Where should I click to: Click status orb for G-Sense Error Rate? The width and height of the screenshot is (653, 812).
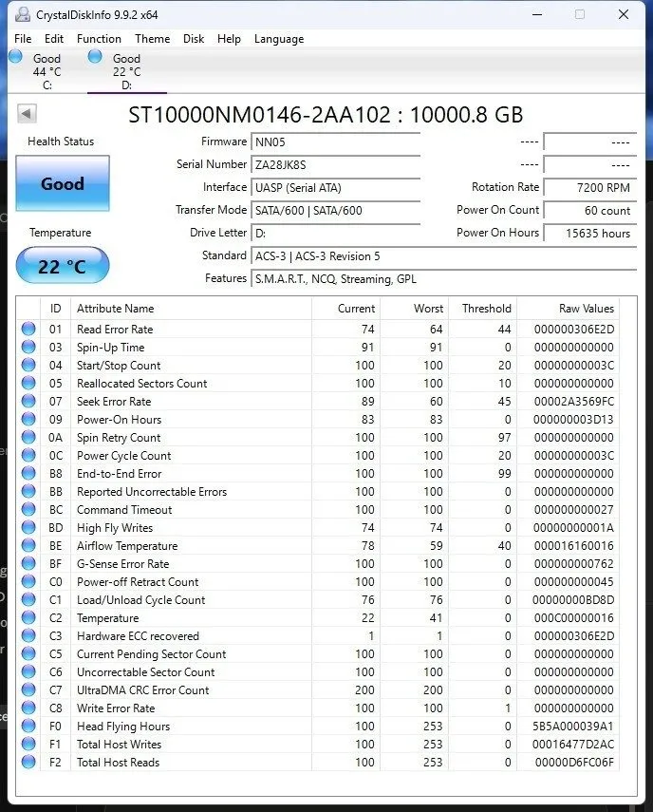click(x=28, y=563)
